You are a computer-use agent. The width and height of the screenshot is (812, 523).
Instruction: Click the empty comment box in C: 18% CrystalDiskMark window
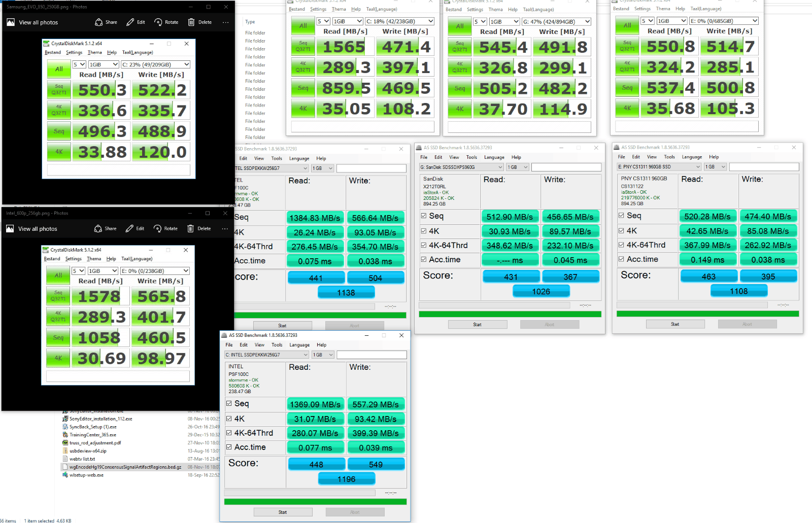pyautogui.click(x=363, y=127)
